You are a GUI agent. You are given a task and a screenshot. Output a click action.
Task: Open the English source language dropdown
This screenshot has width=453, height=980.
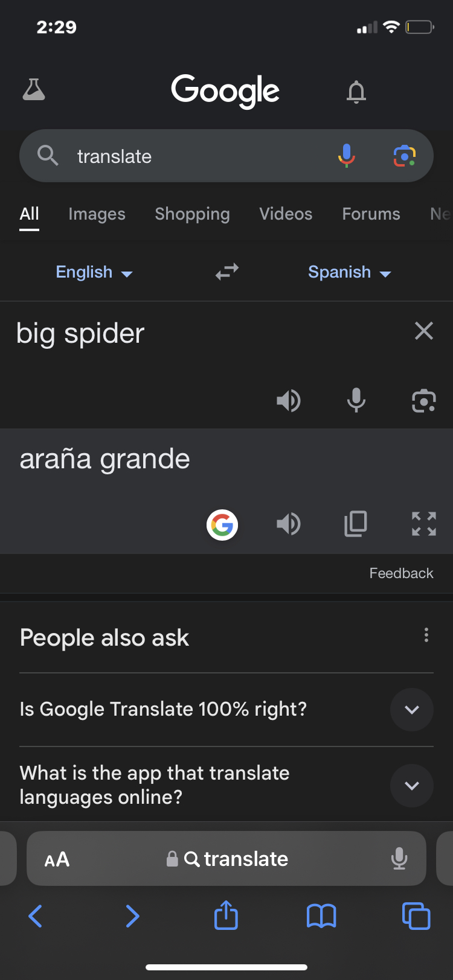tap(94, 273)
